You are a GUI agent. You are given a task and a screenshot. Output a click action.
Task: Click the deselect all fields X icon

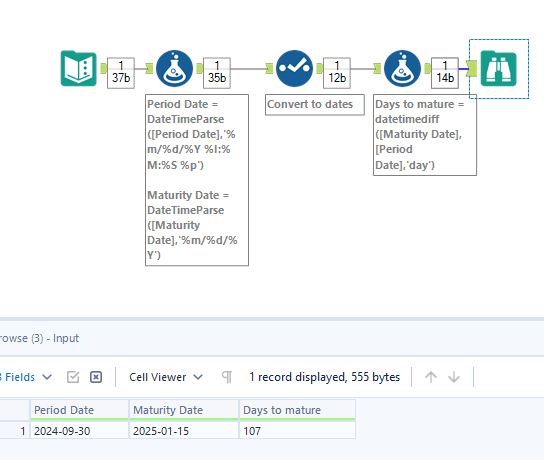point(96,377)
